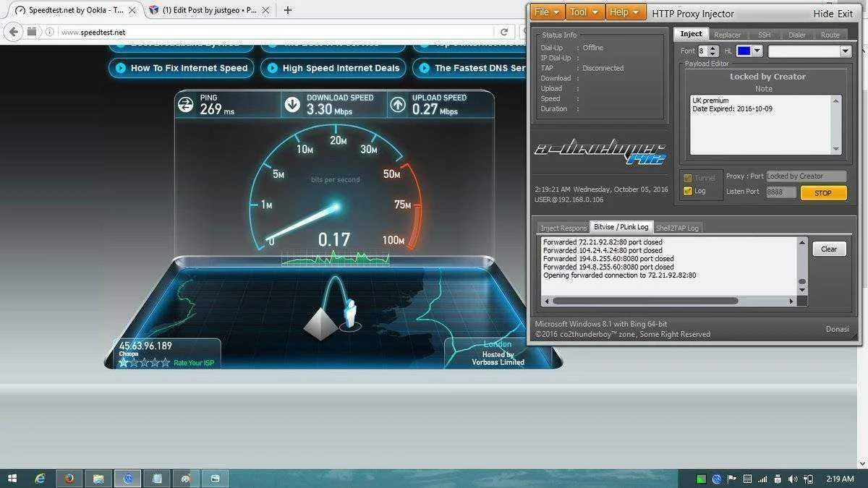868x488 pixels.
Task: Expand the empty combo box next to HL
Action: click(845, 51)
